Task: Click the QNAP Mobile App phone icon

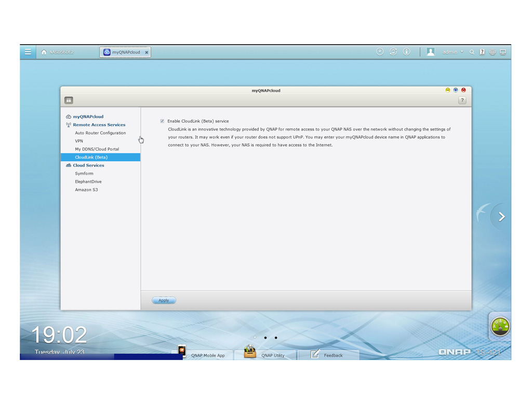Action: coord(182,351)
